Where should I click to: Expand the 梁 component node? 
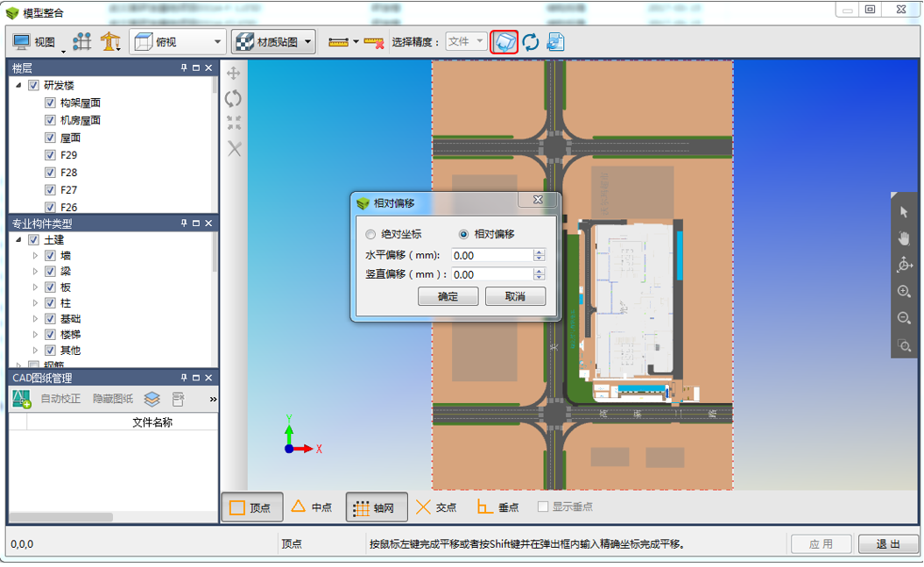click(x=35, y=272)
